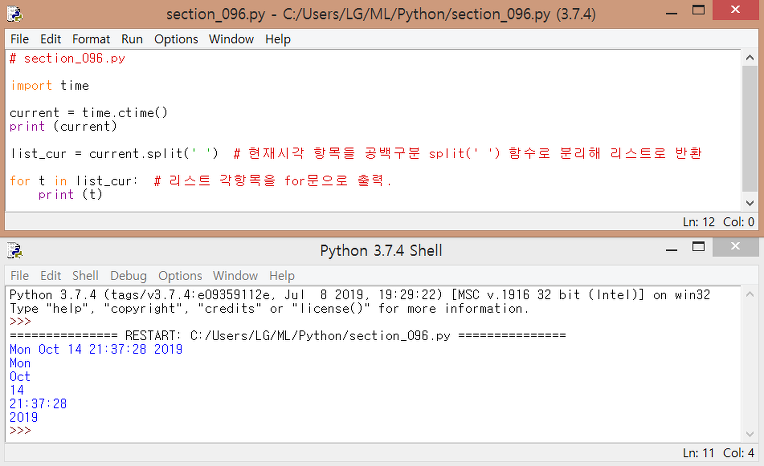Open the Shell menu in Python Shell
The width and height of the screenshot is (764, 466).
click(85, 276)
